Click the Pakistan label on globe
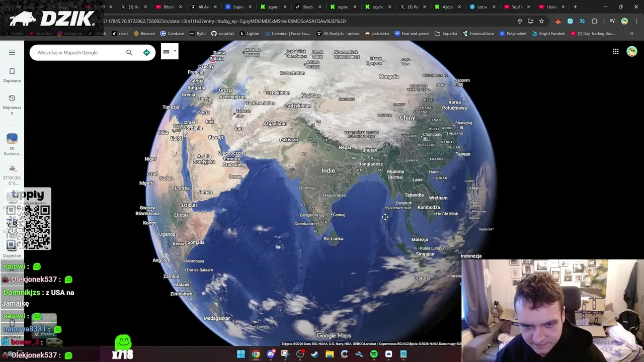 coord(289,140)
